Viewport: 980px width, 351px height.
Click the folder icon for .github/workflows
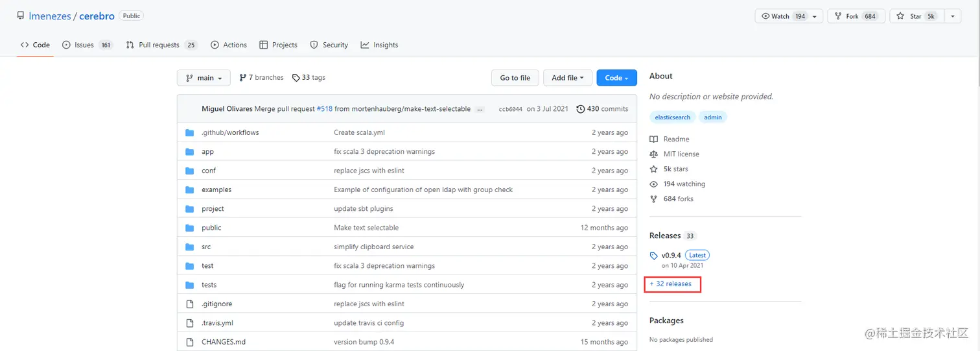(x=190, y=132)
